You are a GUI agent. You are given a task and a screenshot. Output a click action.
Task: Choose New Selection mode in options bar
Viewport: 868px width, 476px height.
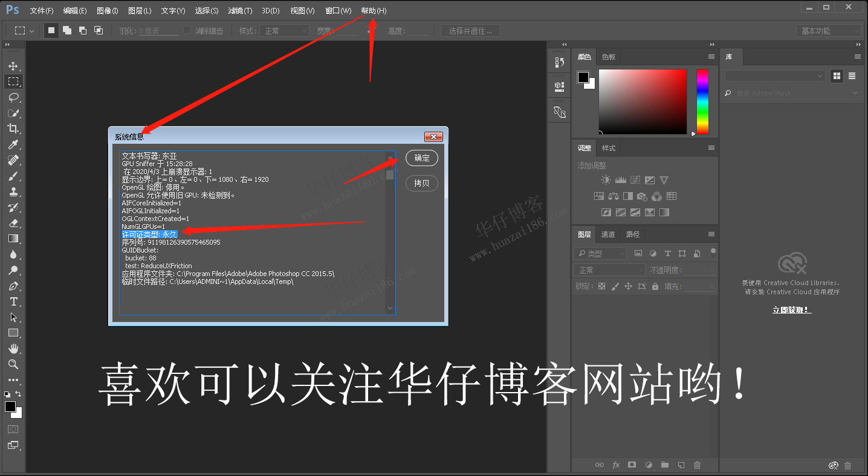tap(51, 30)
